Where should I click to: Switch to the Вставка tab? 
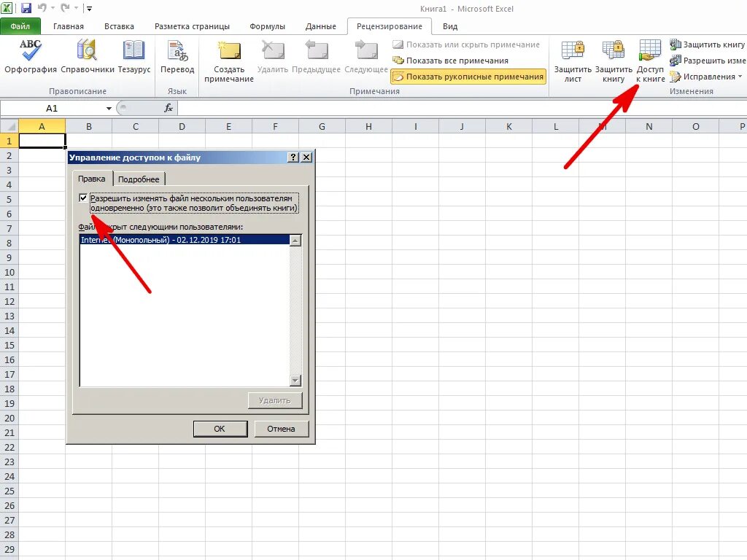click(x=119, y=27)
